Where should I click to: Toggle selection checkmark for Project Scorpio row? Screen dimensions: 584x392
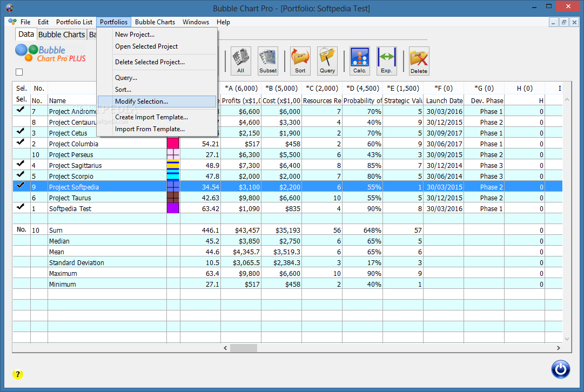[21, 175]
